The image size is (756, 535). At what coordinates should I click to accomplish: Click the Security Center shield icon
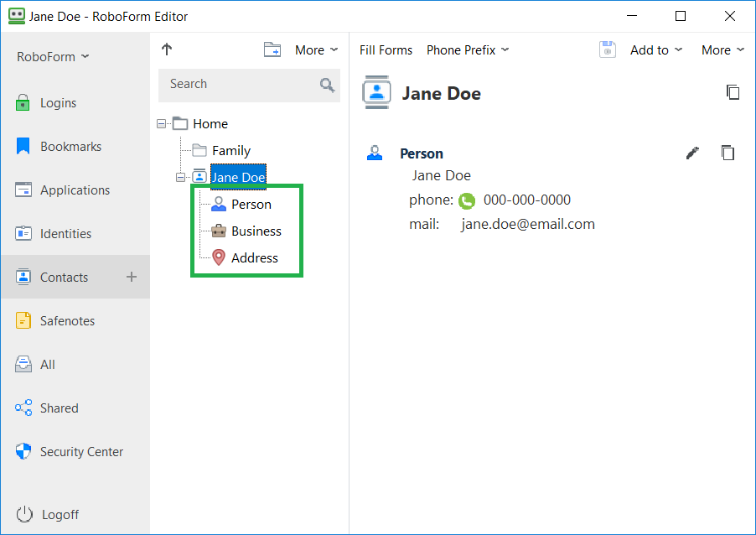point(23,451)
